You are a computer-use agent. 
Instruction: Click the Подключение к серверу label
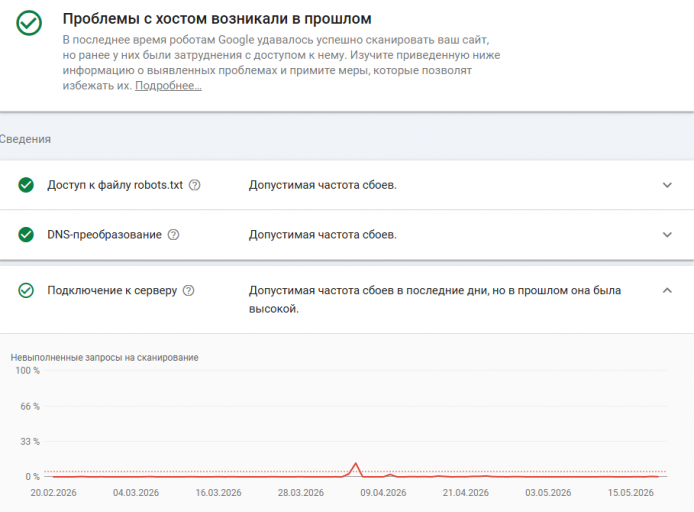point(112,290)
